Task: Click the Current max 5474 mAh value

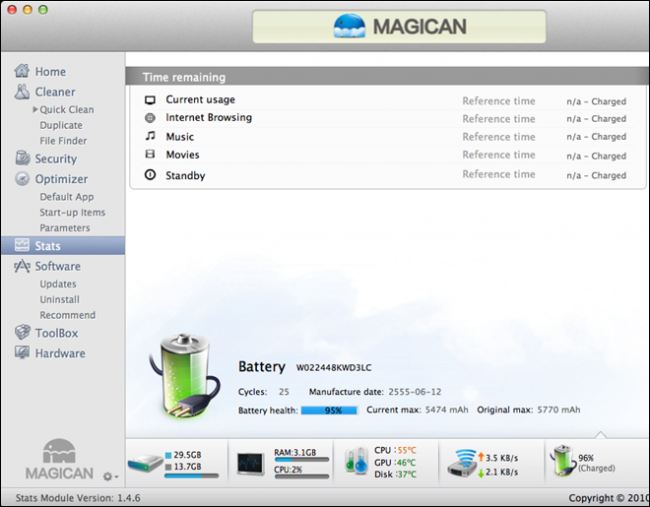Action: click(446, 410)
